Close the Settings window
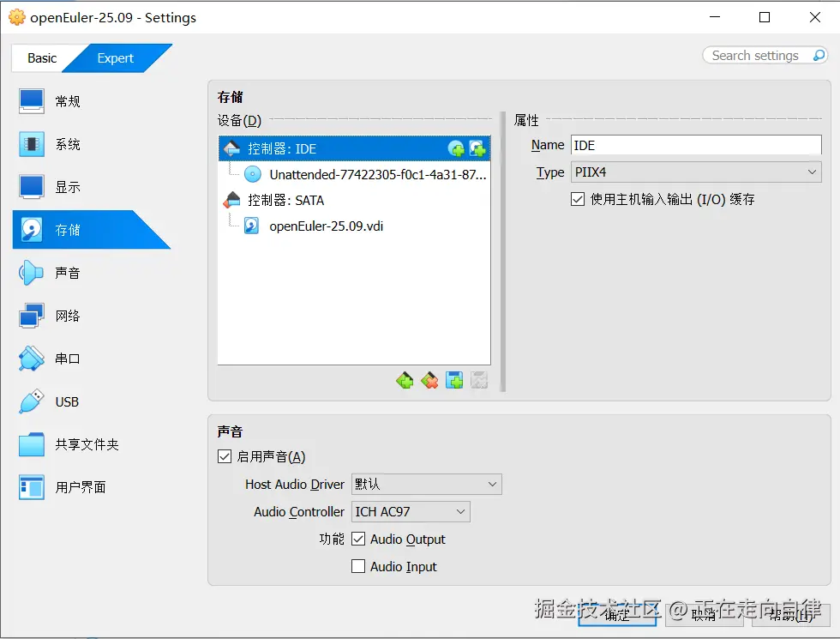The image size is (840, 639). point(815,17)
